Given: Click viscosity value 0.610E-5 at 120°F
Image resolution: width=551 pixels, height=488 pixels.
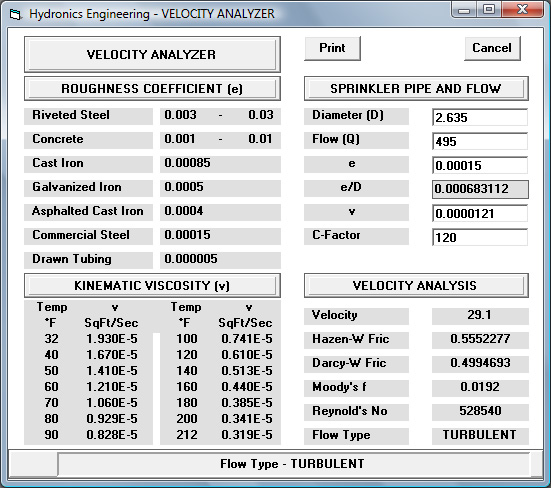Looking at the screenshot, I should coord(247,354).
